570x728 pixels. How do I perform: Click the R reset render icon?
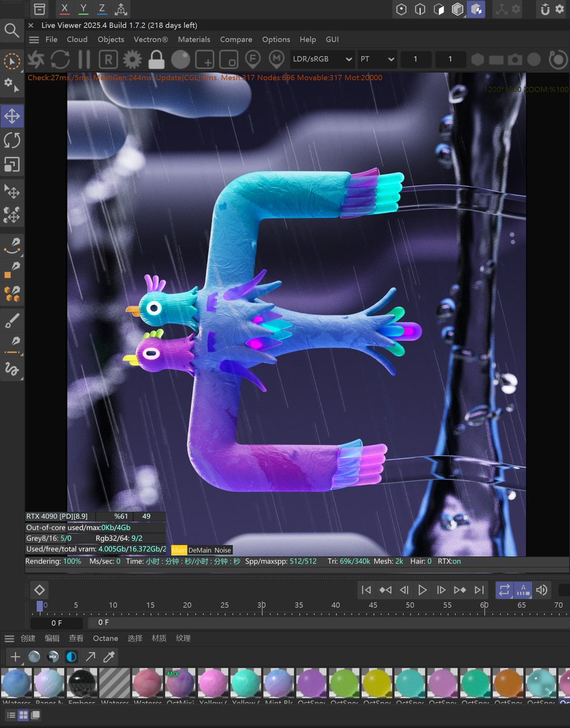(108, 59)
